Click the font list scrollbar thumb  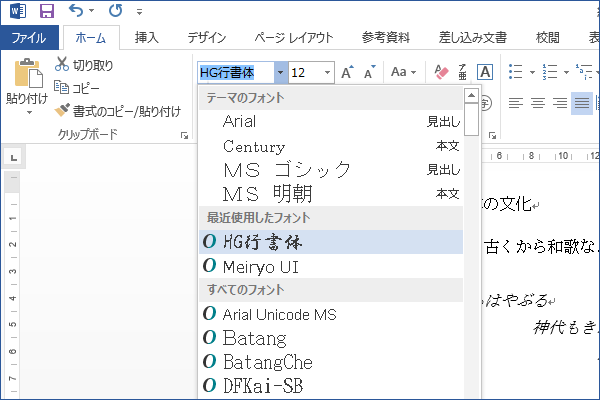(471, 119)
